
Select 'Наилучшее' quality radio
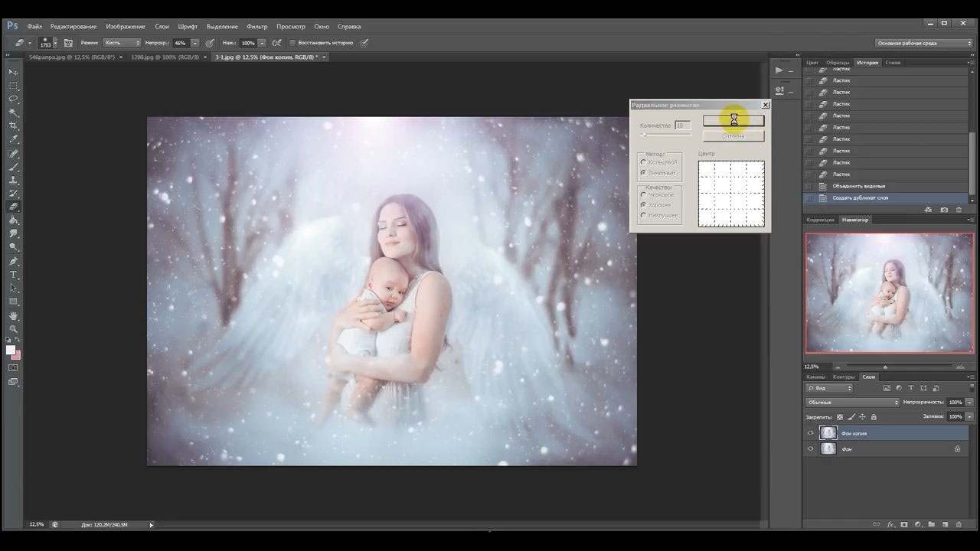coord(643,216)
